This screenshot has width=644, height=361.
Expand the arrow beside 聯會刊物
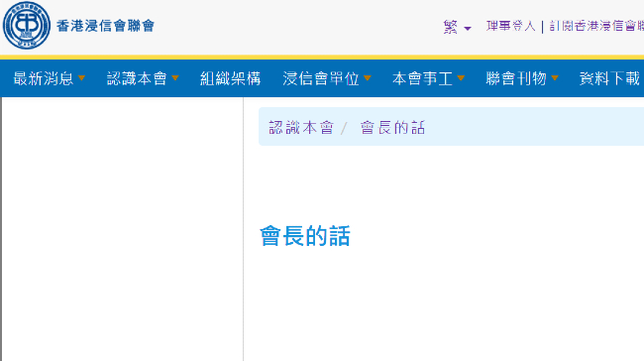tap(555, 77)
